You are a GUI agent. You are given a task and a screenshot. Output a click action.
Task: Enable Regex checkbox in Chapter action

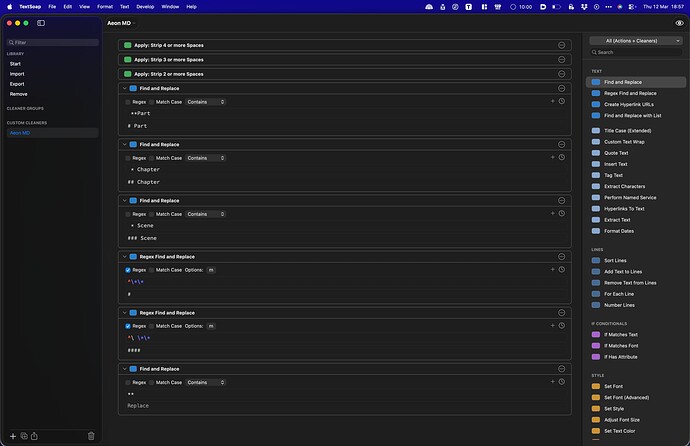point(128,158)
